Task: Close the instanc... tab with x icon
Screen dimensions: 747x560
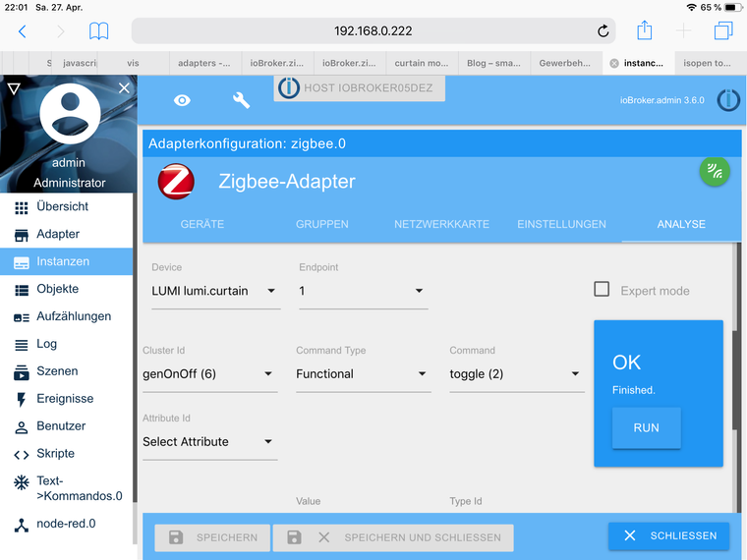Action: (x=614, y=63)
